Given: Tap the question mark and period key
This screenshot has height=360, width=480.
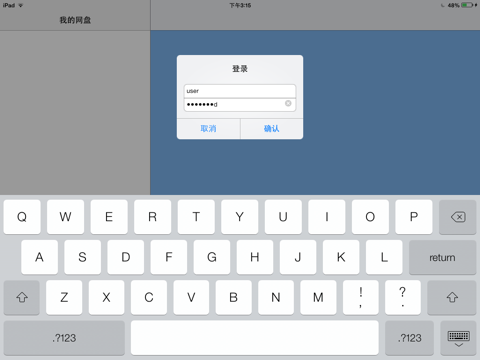Looking at the screenshot, I should pyautogui.click(x=403, y=297).
